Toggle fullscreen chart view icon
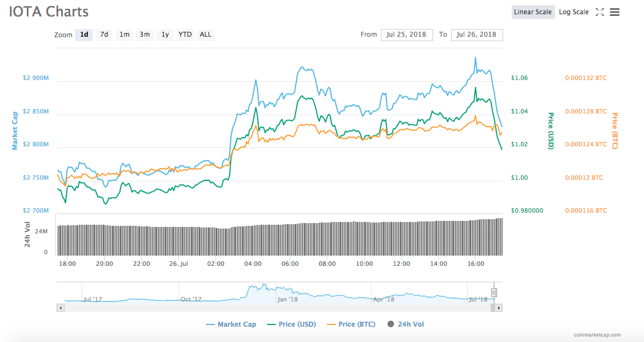Viewport: 644px width, 342px height. point(600,12)
